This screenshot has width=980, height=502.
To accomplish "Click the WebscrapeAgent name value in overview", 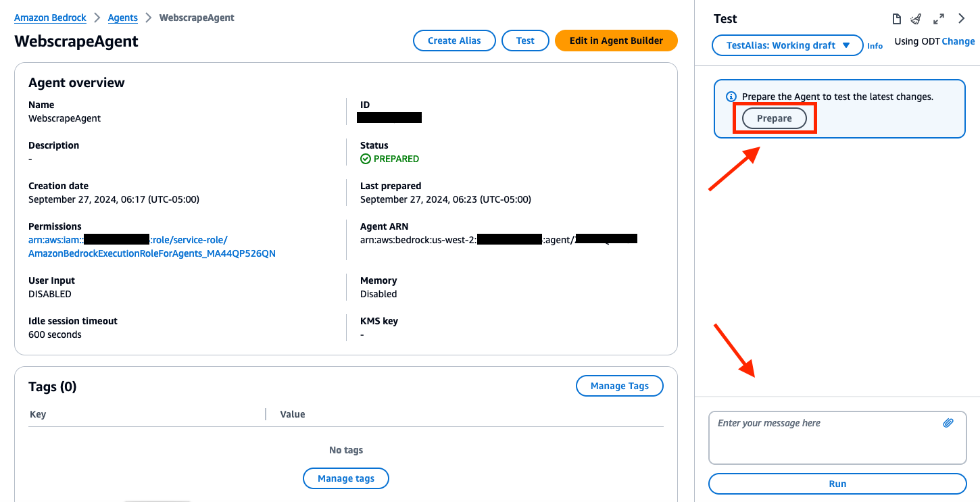I will tap(65, 118).
